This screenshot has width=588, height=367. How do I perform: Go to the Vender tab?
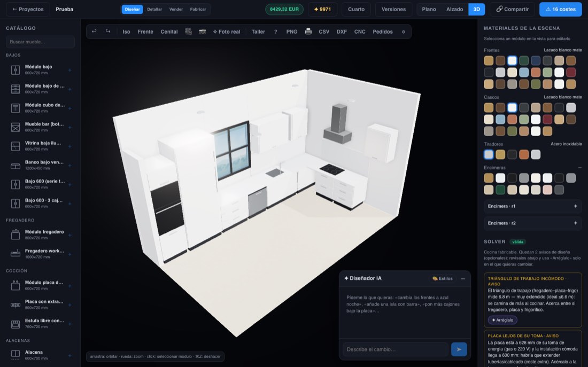click(x=176, y=10)
